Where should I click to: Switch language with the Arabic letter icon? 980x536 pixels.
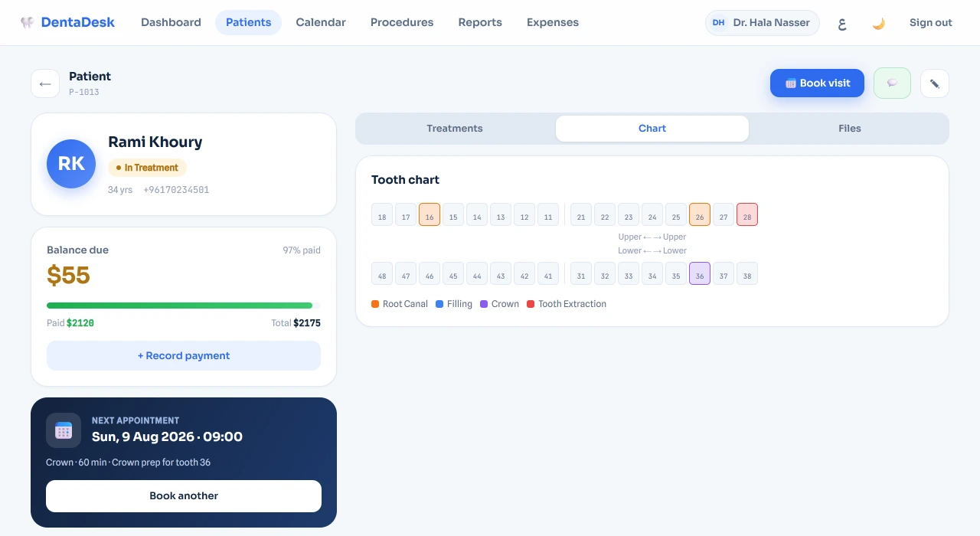pos(842,23)
